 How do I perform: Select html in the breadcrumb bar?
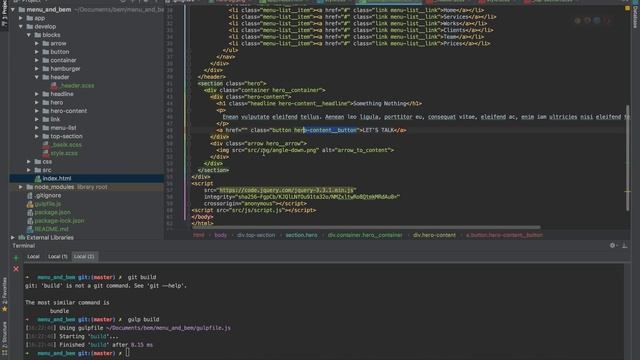(x=199, y=235)
